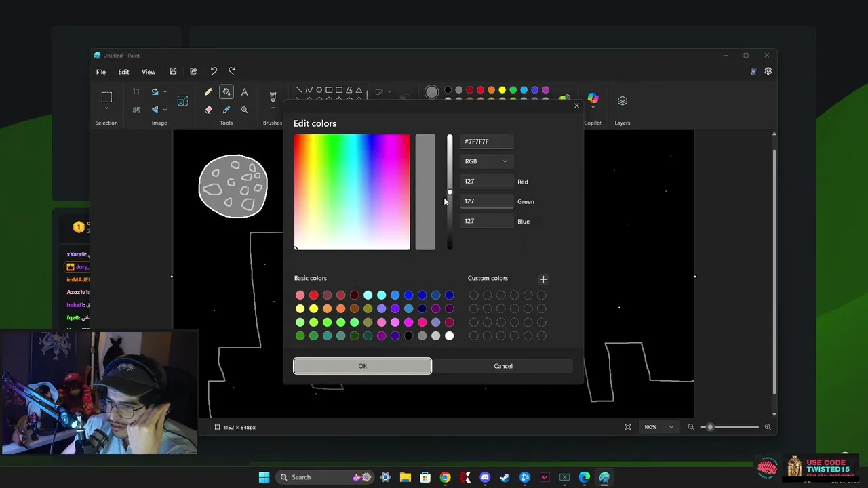Click the Green value field
Viewport: 868px width, 488px height.
coord(486,201)
